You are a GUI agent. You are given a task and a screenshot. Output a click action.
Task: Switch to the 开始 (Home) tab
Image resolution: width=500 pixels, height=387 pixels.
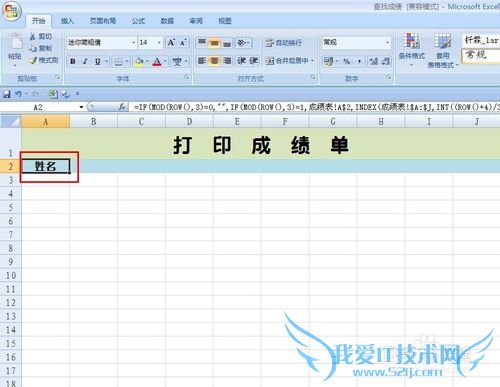pyautogui.click(x=39, y=21)
